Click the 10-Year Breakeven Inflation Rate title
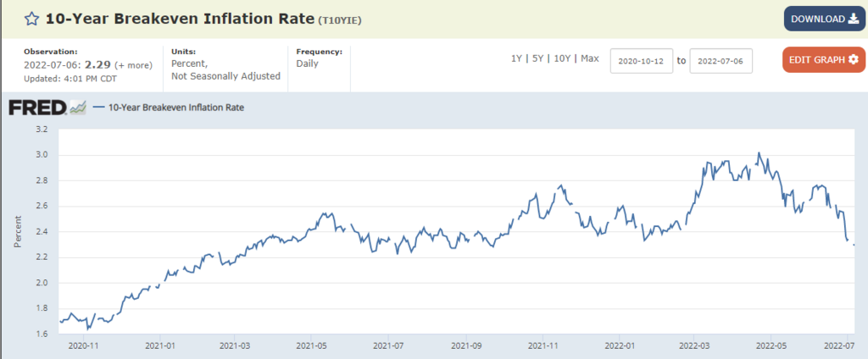The width and height of the screenshot is (868, 359). click(179, 19)
